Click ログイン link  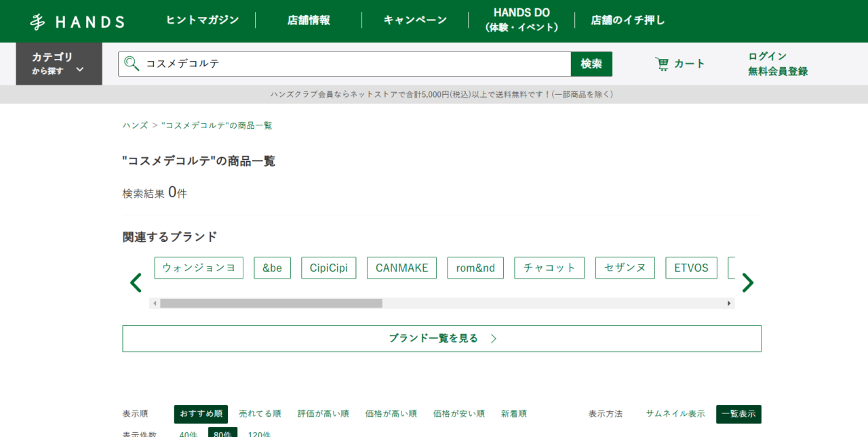(768, 56)
